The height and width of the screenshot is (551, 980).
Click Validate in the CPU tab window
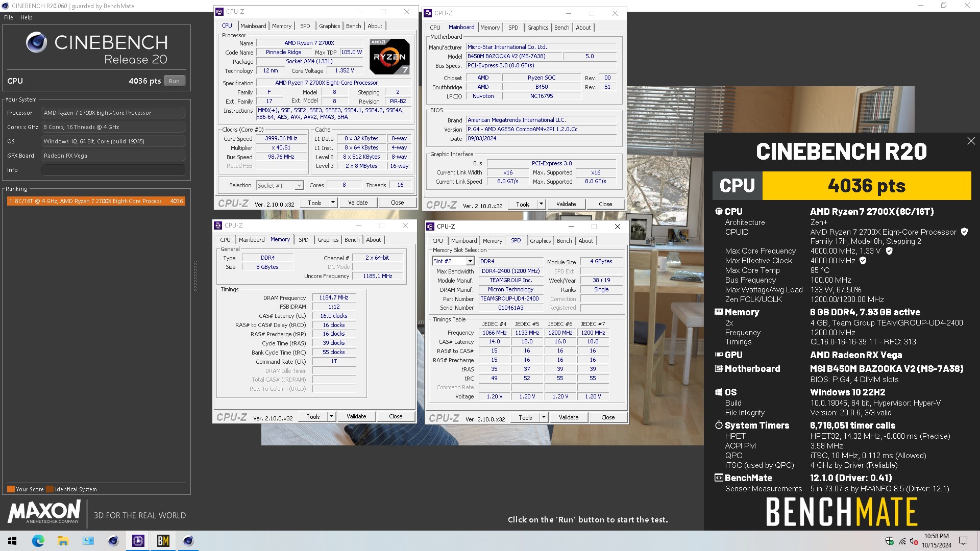[358, 203]
